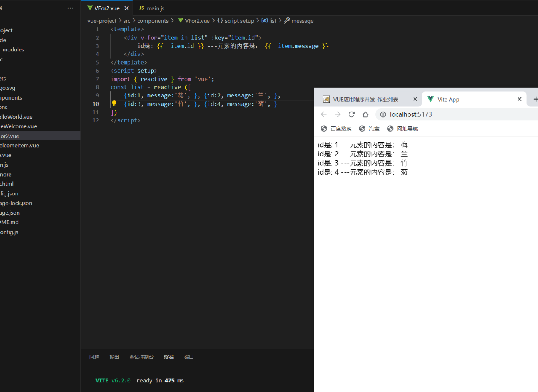Screen dimensions: 538x392
Task: Open the 网址导航 bookmark
Action: (403, 129)
